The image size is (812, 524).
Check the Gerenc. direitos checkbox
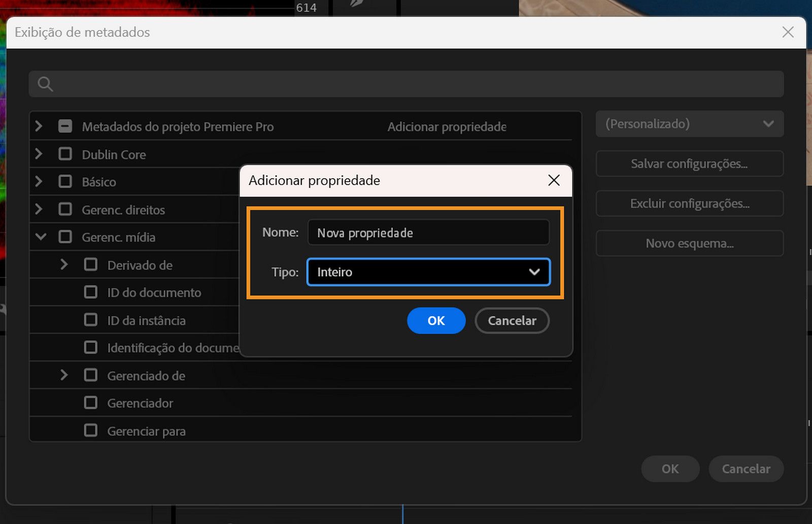tap(65, 209)
